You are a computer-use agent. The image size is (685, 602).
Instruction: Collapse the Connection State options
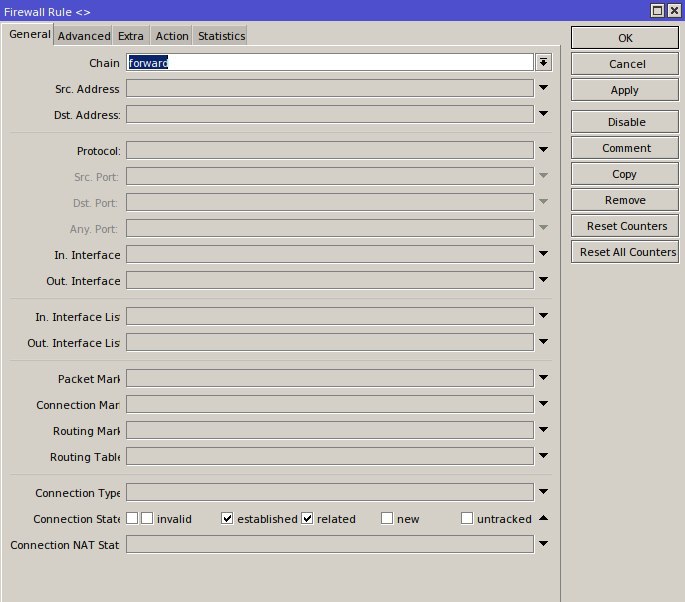coord(543,518)
